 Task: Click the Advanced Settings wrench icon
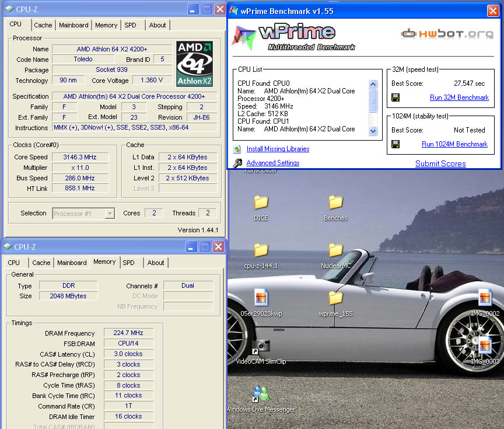point(237,163)
